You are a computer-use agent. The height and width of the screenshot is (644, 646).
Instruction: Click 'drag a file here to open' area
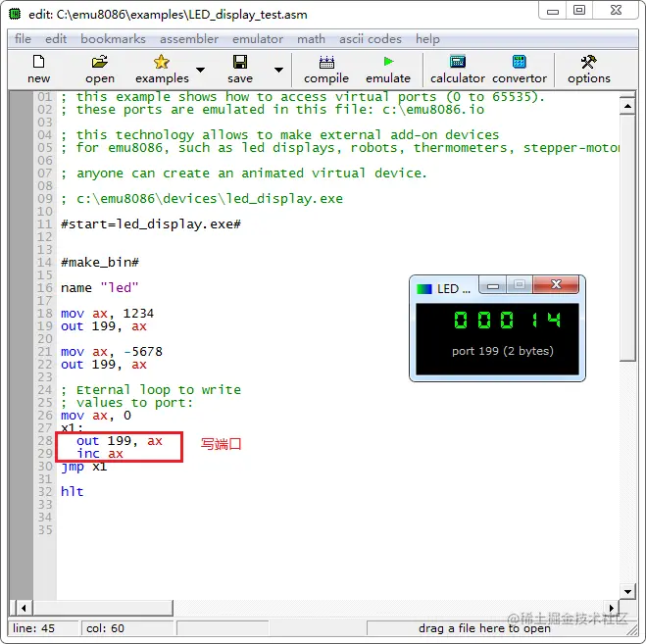[x=484, y=628]
